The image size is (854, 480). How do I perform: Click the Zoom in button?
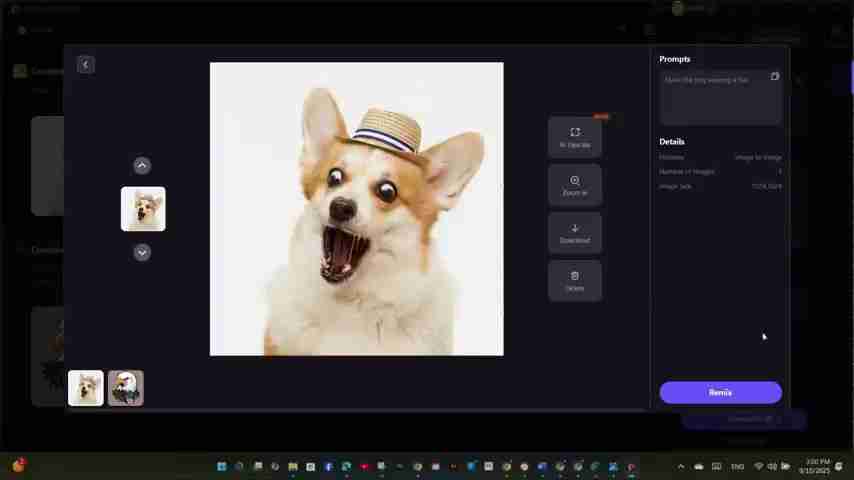(x=575, y=185)
